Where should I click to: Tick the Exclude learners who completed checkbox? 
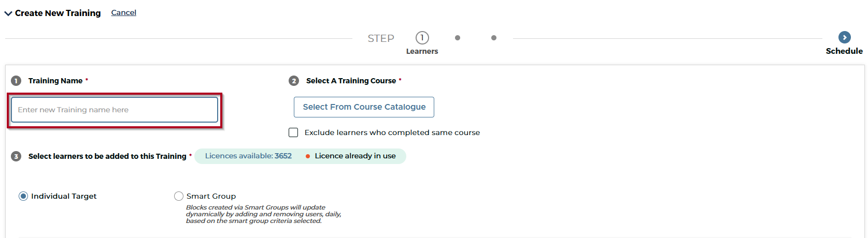tap(293, 132)
